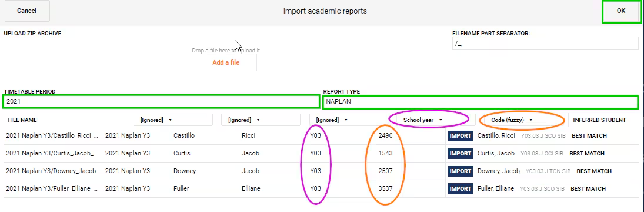Toggle IMPORT for Castillo, Ricci
Screen dimensions: 644x212
pyautogui.click(x=461, y=136)
